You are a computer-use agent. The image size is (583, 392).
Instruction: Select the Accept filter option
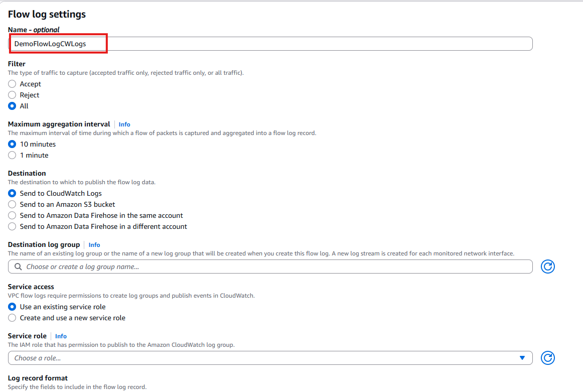[13, 84]
